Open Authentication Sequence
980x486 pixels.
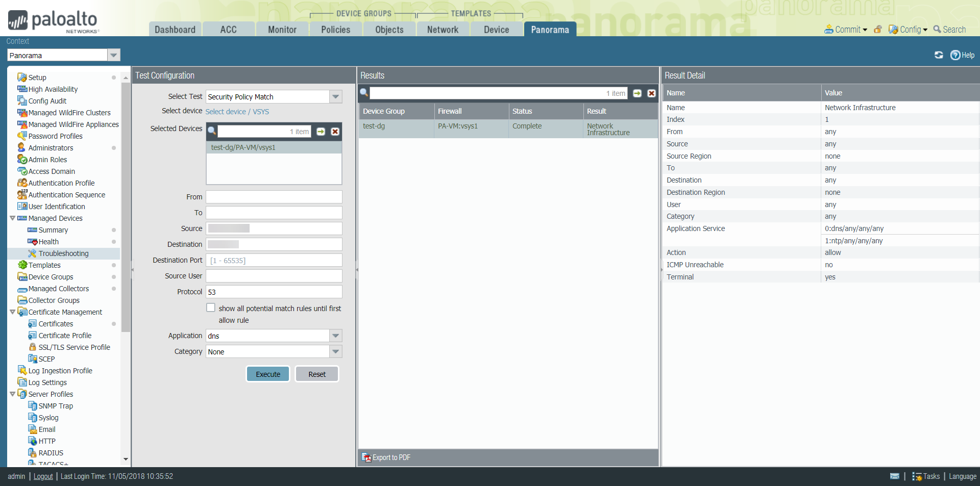(67, 195)
